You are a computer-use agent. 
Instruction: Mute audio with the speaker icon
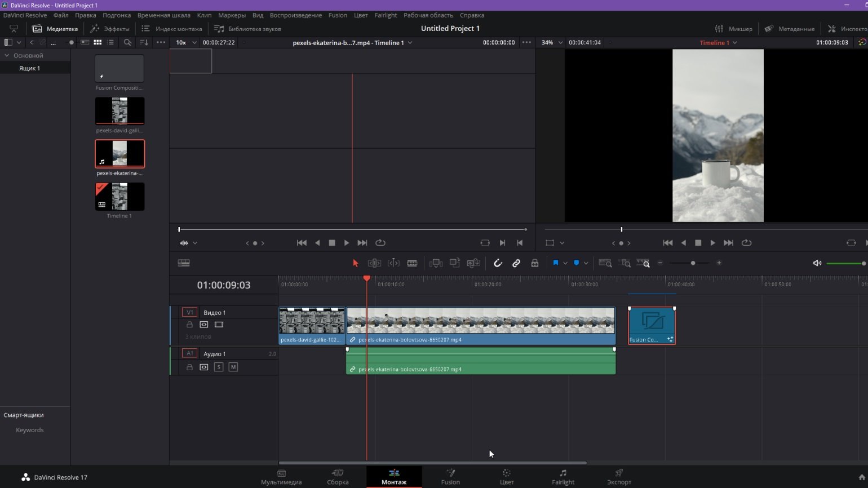pos(817,263)
